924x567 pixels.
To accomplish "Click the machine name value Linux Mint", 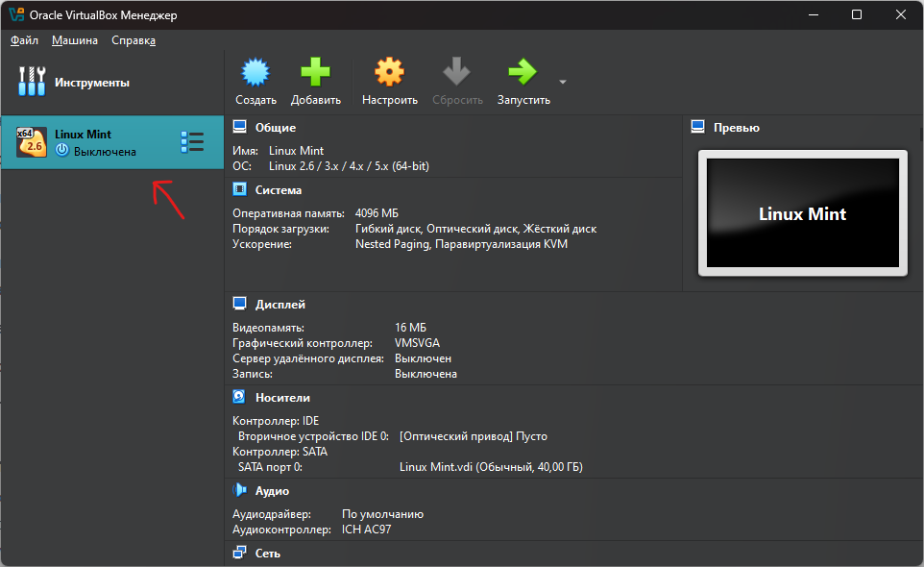I will [297, 150].
